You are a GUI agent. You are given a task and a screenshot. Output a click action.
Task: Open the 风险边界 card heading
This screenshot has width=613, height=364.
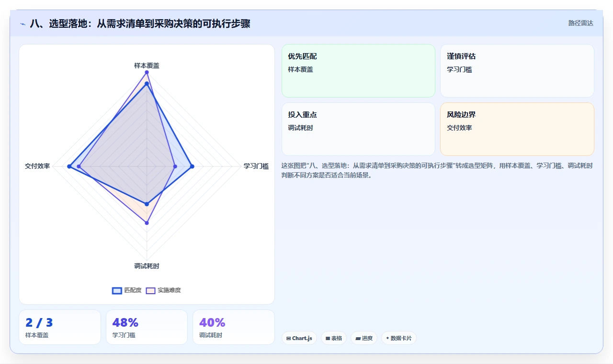click(x=461, y=115)
